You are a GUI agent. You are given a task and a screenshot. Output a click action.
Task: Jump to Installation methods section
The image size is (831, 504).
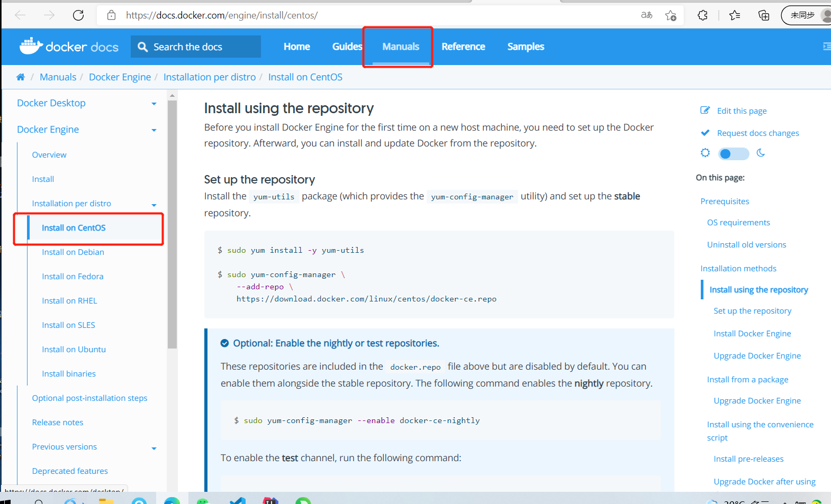pos(738,269)
